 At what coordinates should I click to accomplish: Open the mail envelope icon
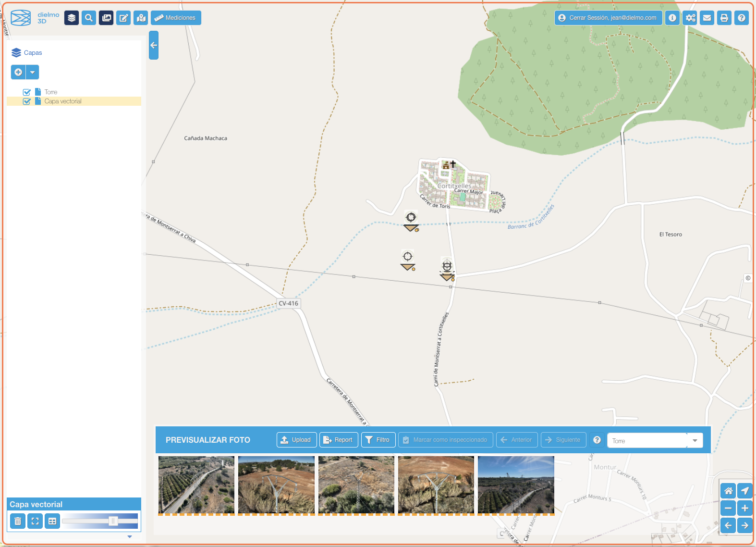pos(707,18)
